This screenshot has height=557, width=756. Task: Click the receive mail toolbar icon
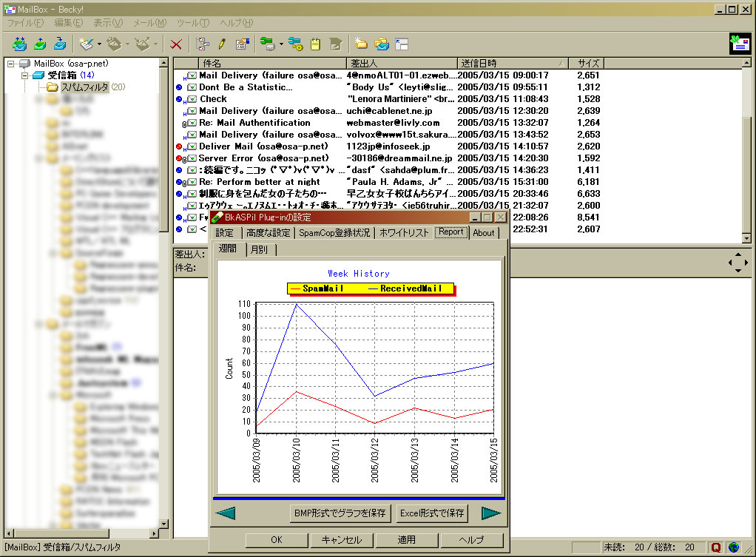[x=60, y=44]
